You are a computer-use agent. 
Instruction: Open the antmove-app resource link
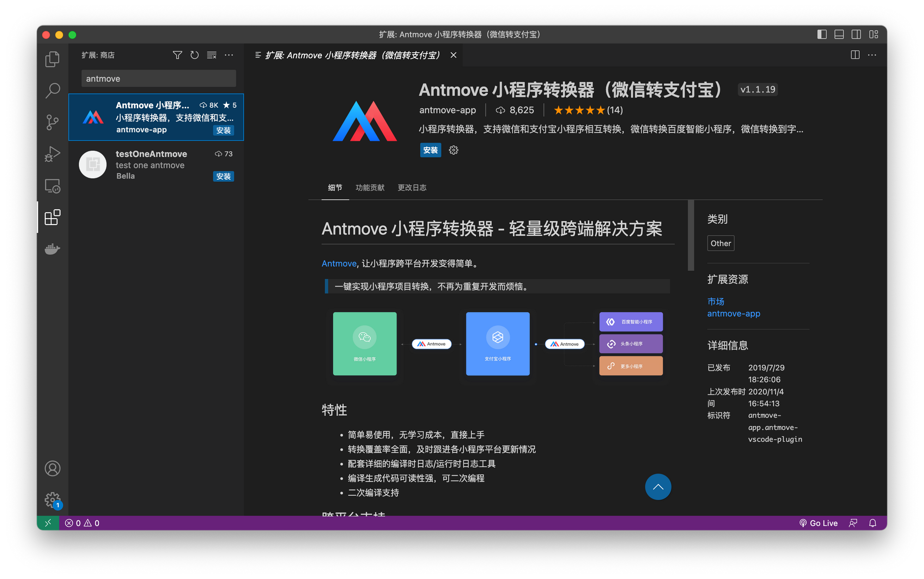point(734,313)
